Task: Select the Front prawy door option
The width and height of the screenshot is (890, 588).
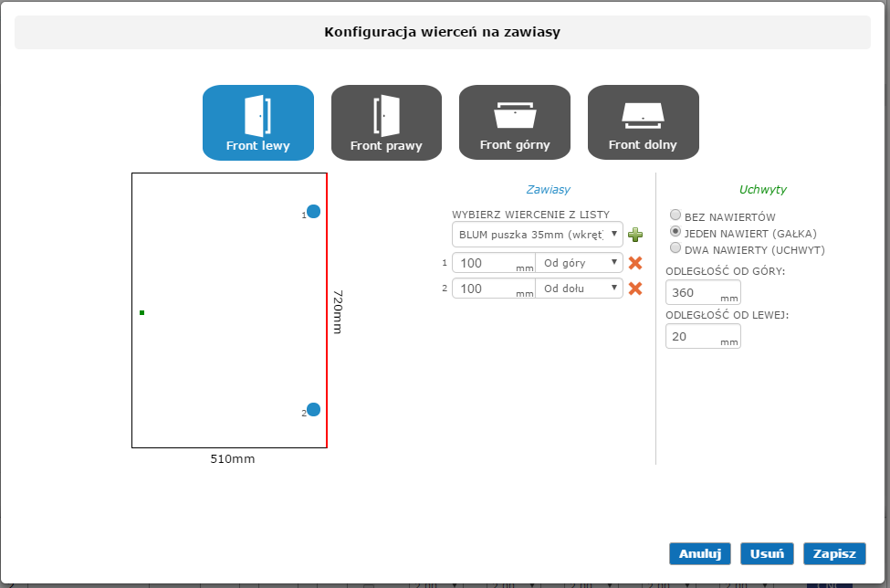Action: pos(386,122)
